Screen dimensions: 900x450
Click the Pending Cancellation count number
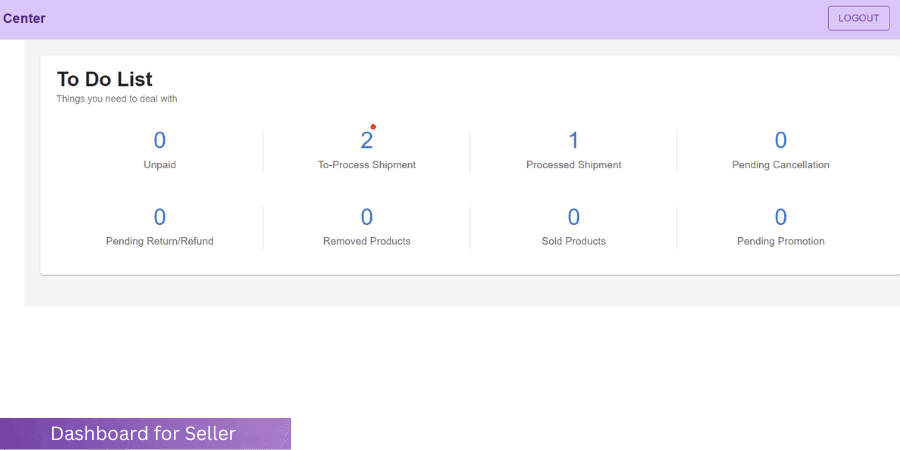click(x=781, y=141)
